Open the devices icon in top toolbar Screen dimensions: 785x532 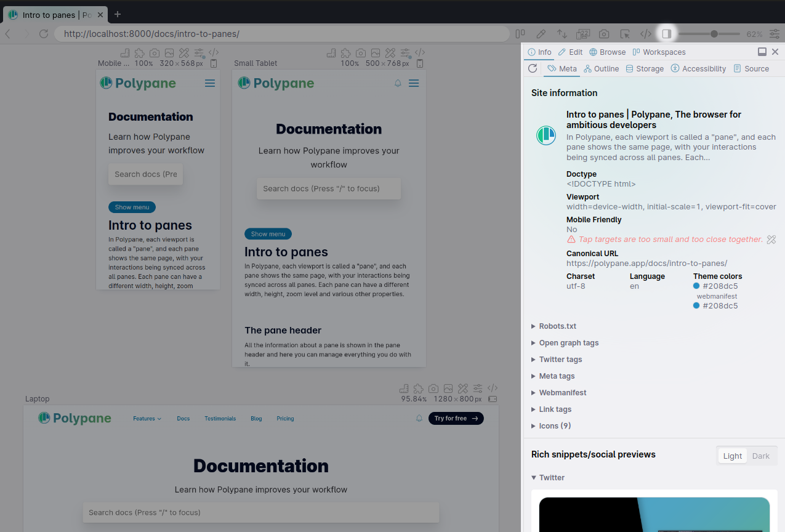[583, 34]
